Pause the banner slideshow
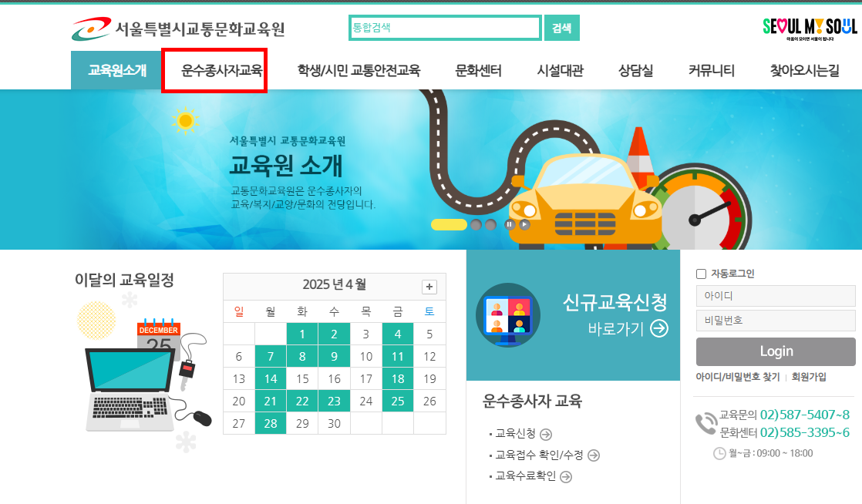Image resolution: width=862 pixels, height=504 pixels. pos(510,224)
